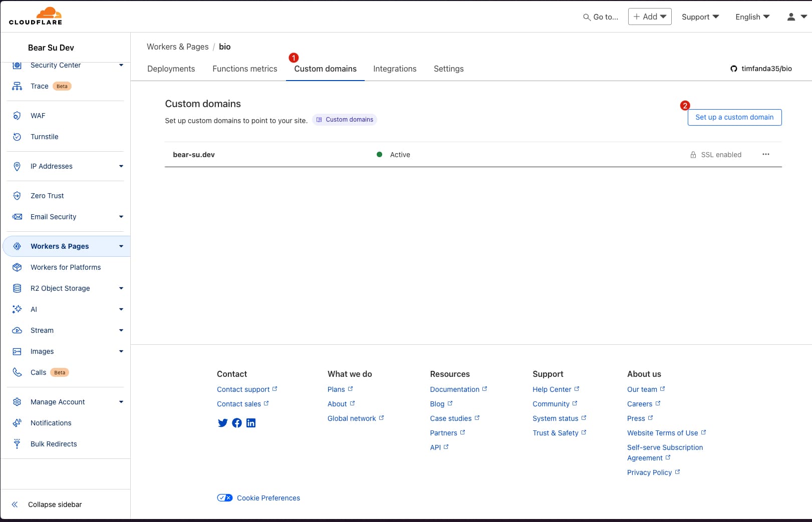
Task: Click the Manage Account gear icon
Action: [17, 402]
